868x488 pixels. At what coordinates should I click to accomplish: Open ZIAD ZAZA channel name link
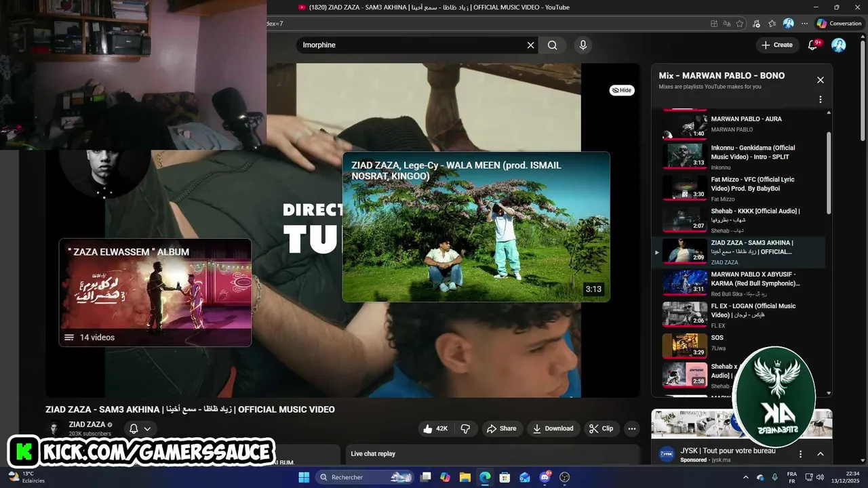87,424
